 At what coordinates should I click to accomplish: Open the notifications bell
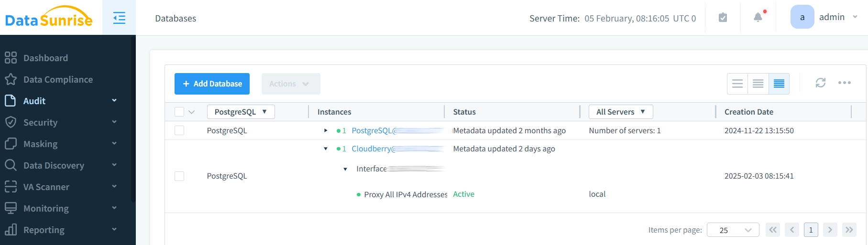click(758, 18)
